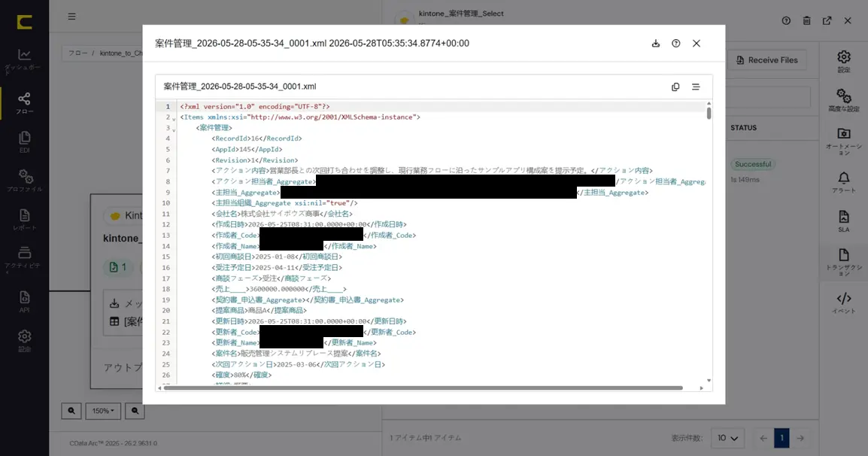Open the connector 設定 tab on the right panel
This screenshot has width=868, height=456.
844,62
